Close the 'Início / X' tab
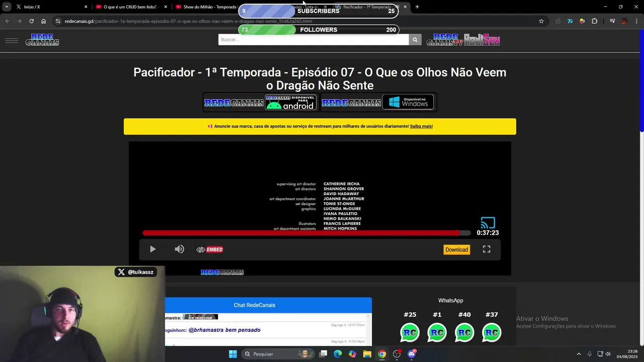Viewport: 644px width, 362px height. (86, 7)
